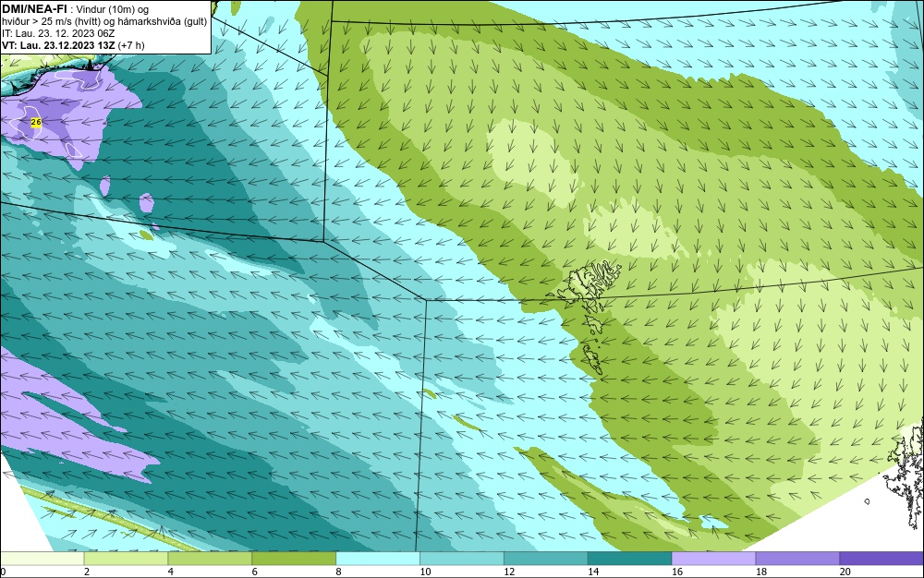Click the legend scale value "20"
Image resolution: width=924 pixels, height=578 pixels.
(845, 572)
